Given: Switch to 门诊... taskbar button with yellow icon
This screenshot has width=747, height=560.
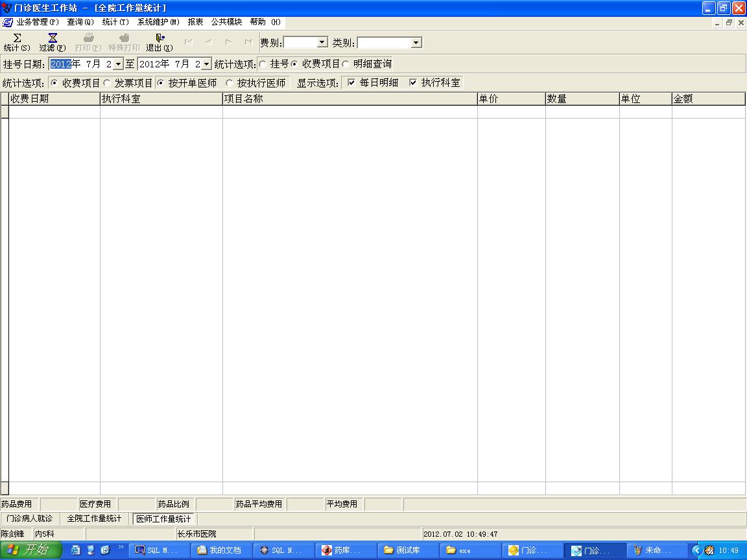Looking at the screenshot, I should [532, 550].
